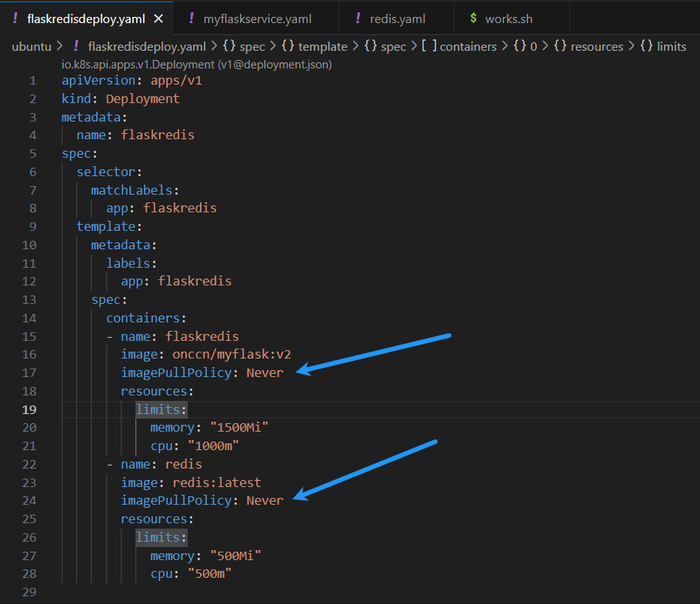
Task: Open the resources breadcrumb dropdown
Action: click(x=597, y=46)
